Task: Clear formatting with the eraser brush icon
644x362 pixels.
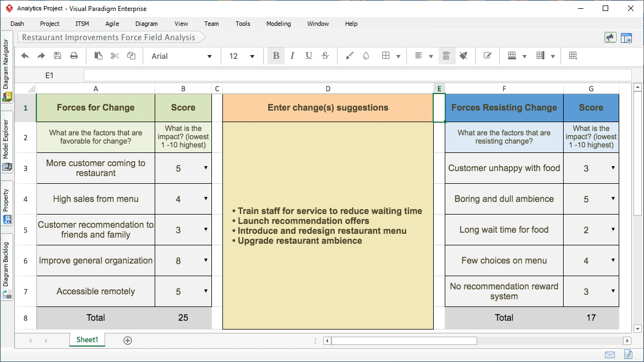Action: click(x=463, y=56)
